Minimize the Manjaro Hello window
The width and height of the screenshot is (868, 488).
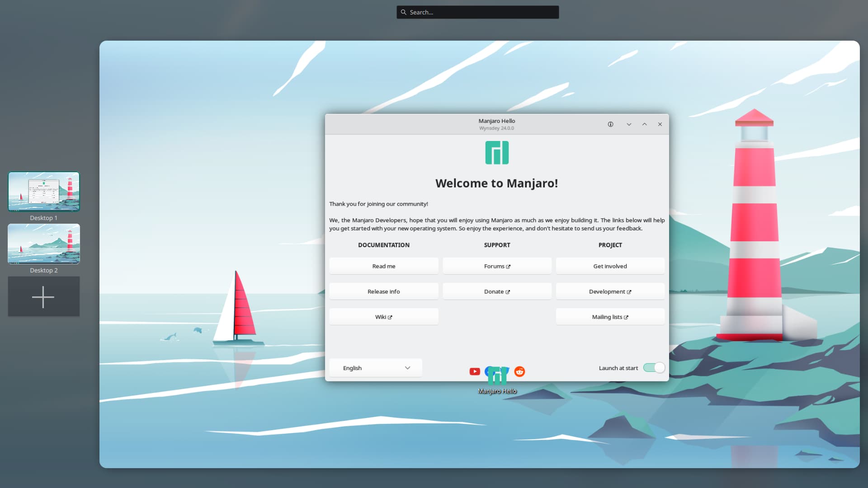pyautogui.click(x=629, y=124)
